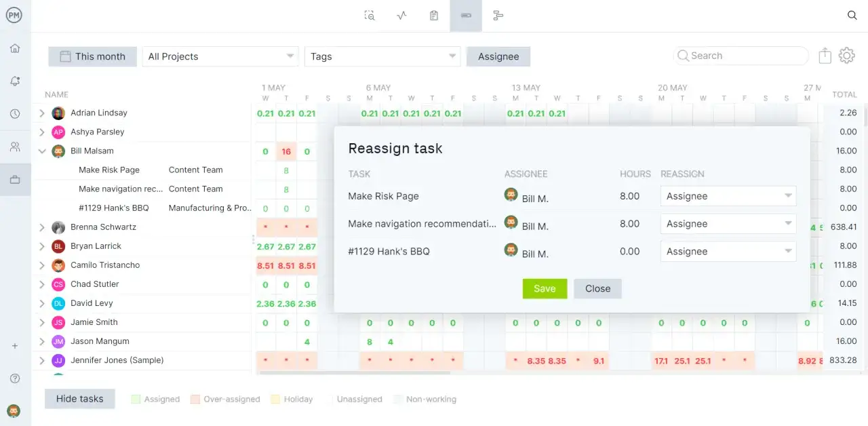Open the user profile avatar at bottom
Image resolution: width=868 pixels, height=426 pixels.
click(x=14, y=410)
